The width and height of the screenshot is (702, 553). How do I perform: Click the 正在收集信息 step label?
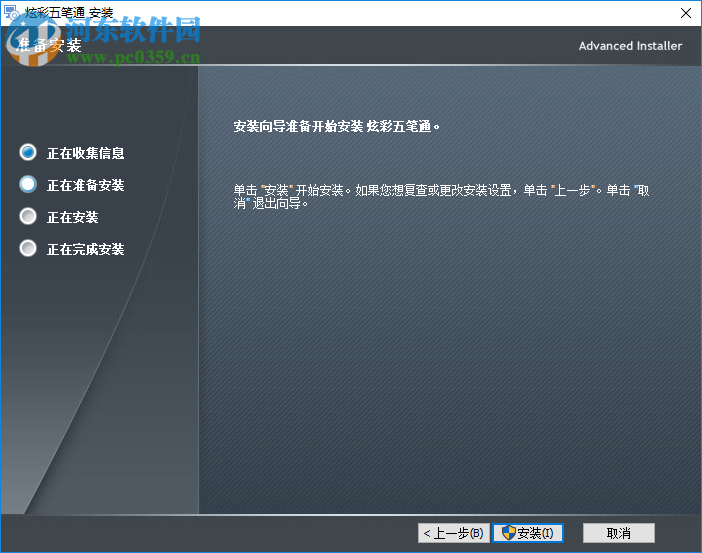pos(86,153)
